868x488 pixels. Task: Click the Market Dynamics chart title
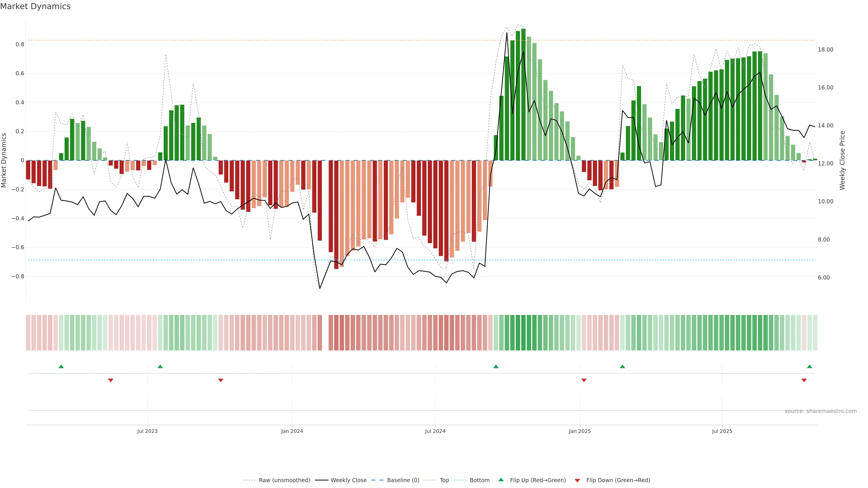35,6
